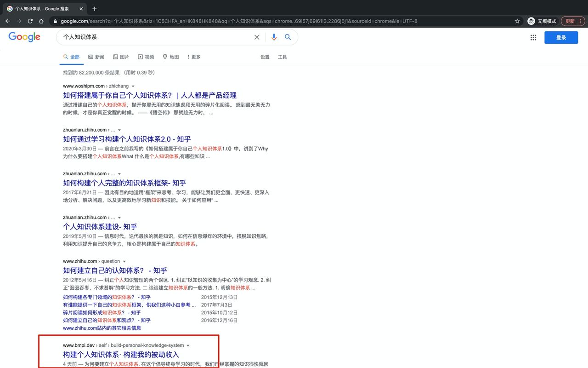Switch to the 图片 search tab

[x=121, y=57]
